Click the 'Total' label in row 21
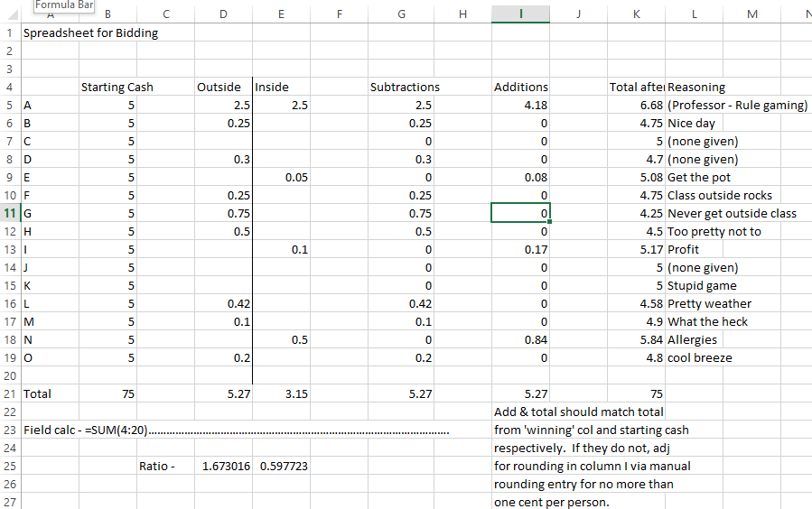 click(x=38, y=394)
